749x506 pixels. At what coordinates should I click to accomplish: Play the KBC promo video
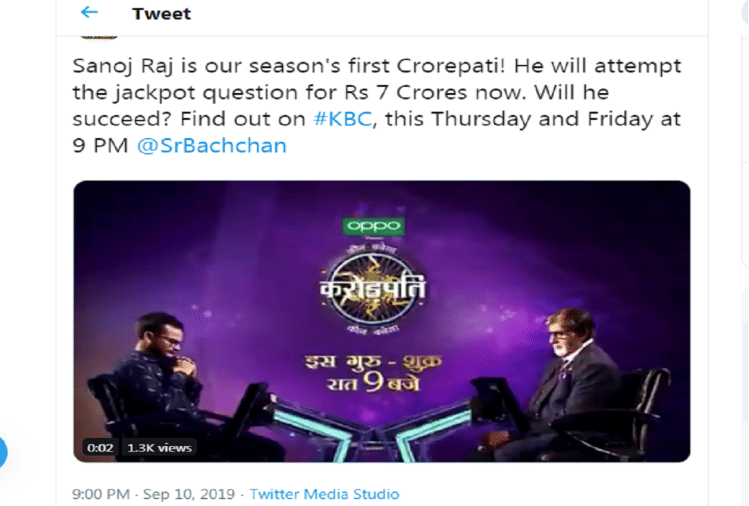point(382,321)
